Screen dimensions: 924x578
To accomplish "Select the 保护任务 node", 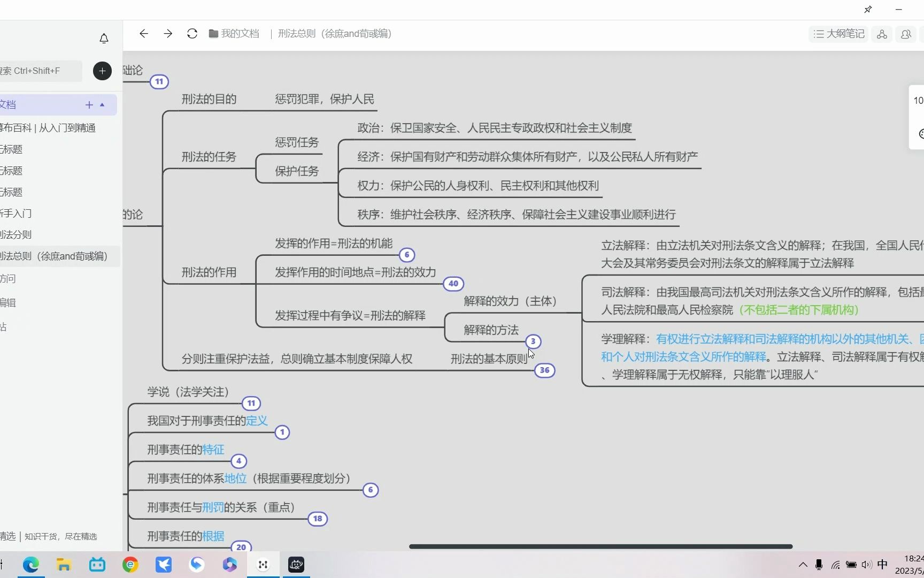I will pos(297,171).
